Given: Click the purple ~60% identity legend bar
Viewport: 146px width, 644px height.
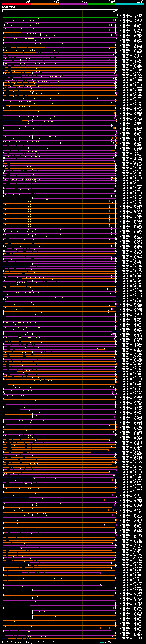Looking at the screenshot, I should (x=73, y=4).
